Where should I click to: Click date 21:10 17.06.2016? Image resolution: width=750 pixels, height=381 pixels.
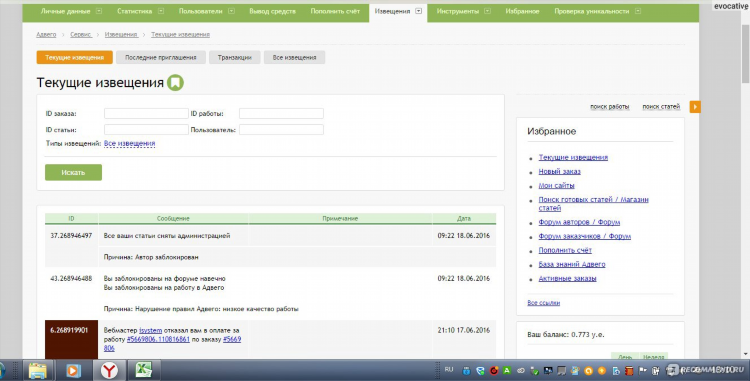tap(463, 330)
